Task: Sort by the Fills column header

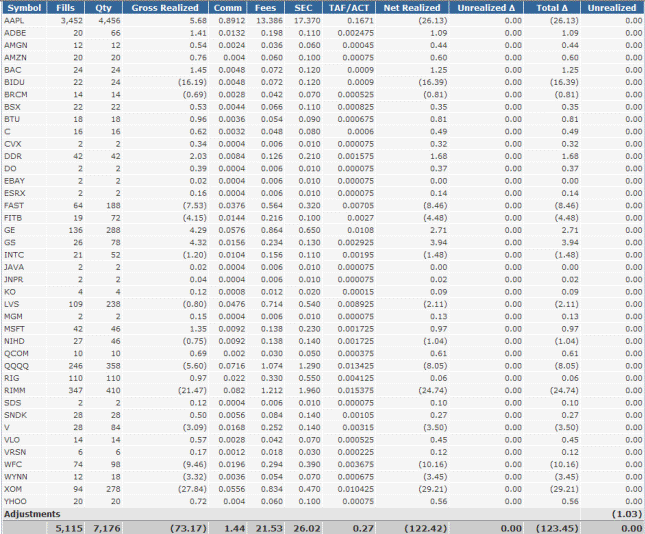Action: [x=65, y=7]
